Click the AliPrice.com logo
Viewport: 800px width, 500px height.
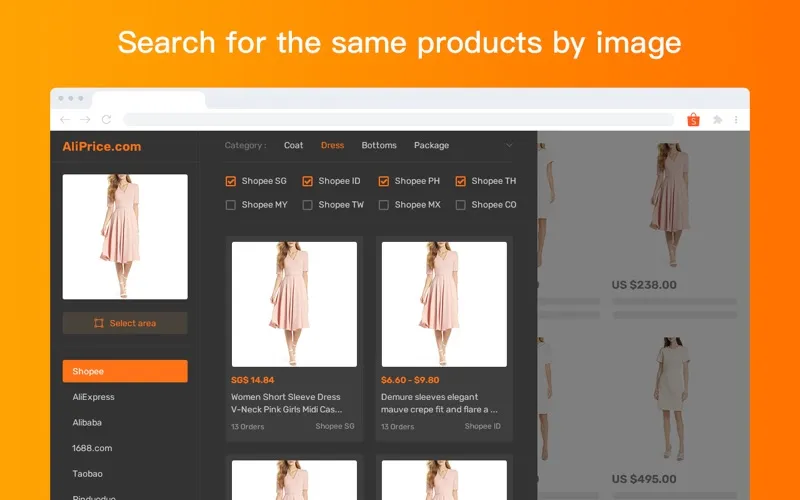coord(102,146)
